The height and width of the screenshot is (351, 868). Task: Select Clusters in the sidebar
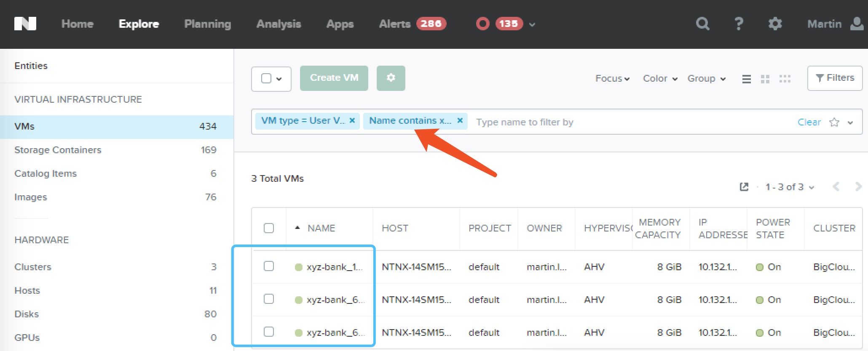click(117, 267)
